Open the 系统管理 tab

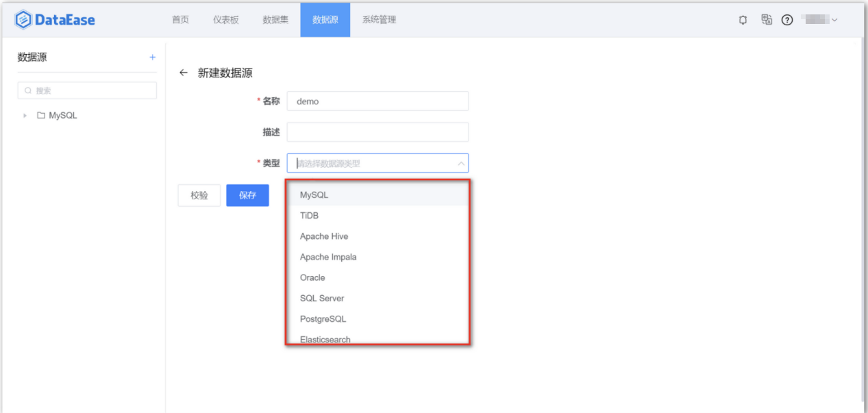(x=380, y=19)
